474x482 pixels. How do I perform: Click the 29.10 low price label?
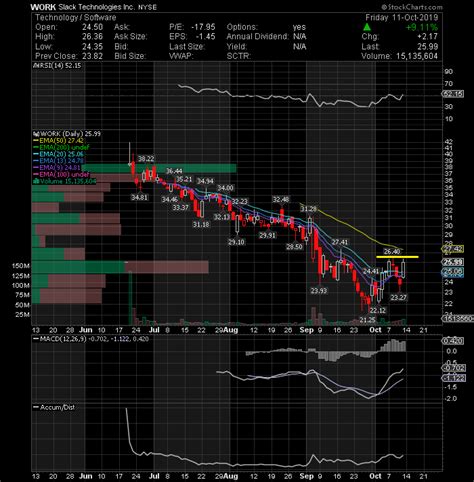tap(236, 242)
